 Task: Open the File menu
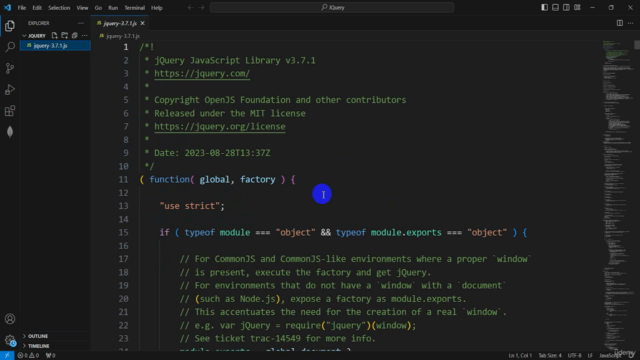coord(22,7)
